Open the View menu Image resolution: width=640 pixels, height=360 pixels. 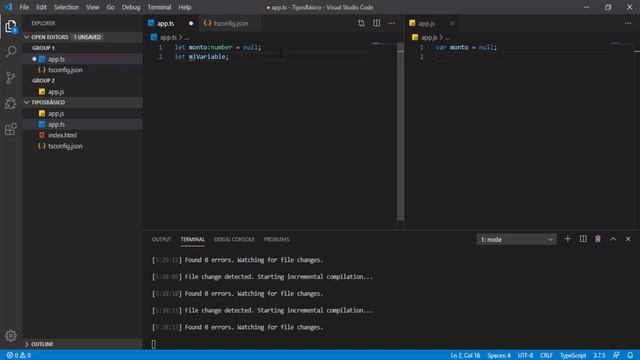pyautogui.click(x=93, y=7)
